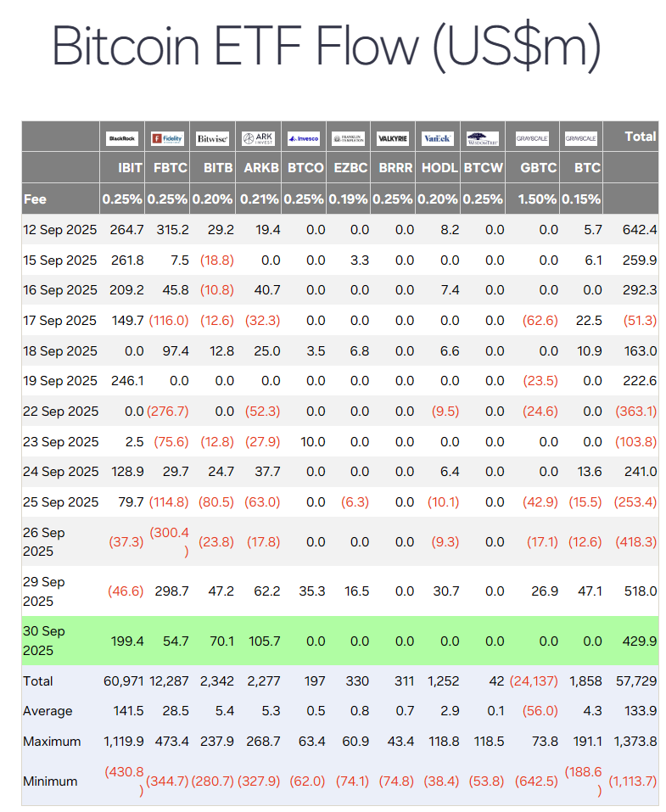Click the Franklin Templeton logo
The width and height of the screenshot is (666, 812).
coord(348,138)
